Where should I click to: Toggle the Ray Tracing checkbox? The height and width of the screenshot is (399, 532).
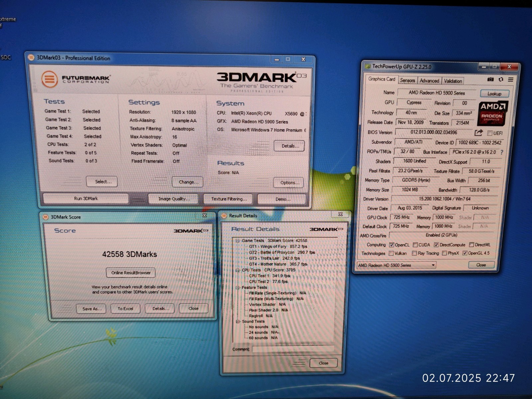point(414,253)
